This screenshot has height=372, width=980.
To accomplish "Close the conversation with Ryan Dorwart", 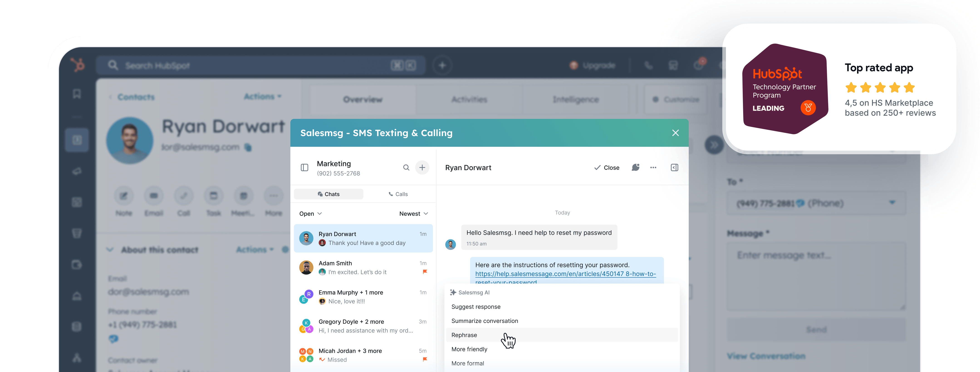I will [607, 167].
